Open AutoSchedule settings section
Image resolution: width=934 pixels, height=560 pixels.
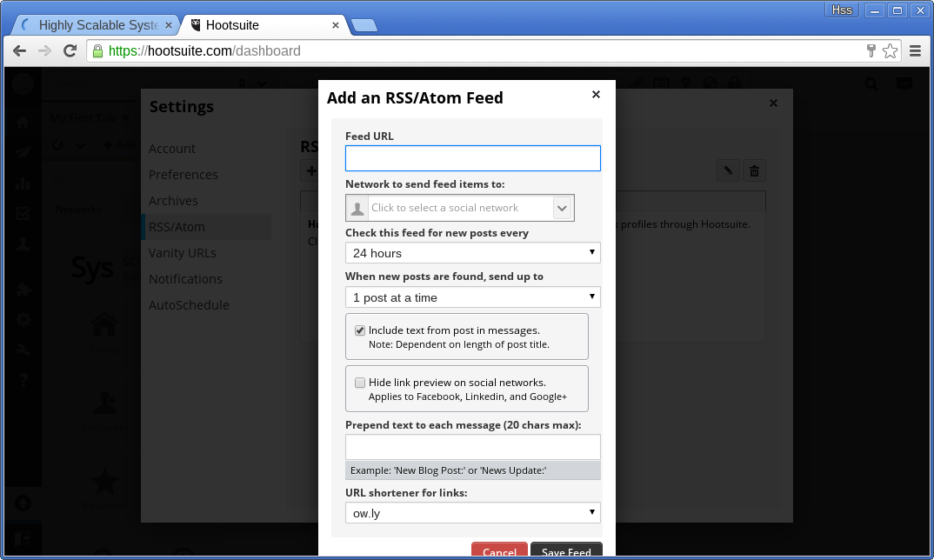(189, 305)
